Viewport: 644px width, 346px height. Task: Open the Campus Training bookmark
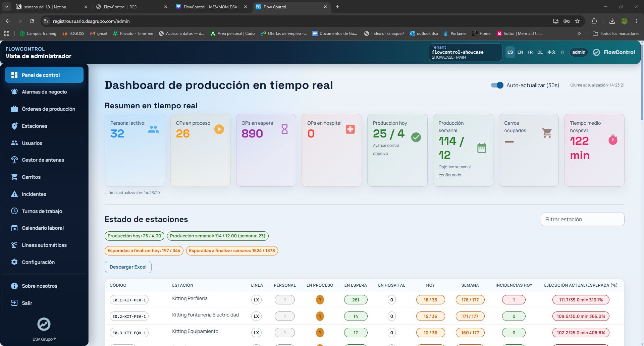point(38,34)
